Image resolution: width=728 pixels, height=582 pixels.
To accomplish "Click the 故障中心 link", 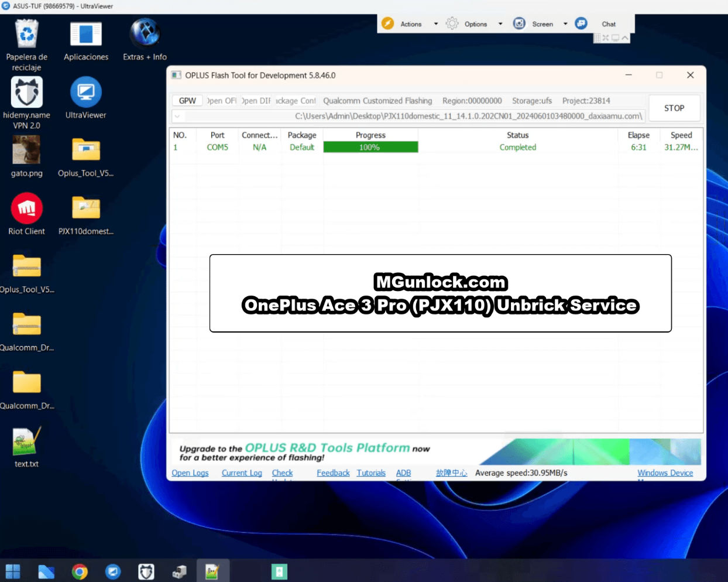I will click(x=451, y=473).
